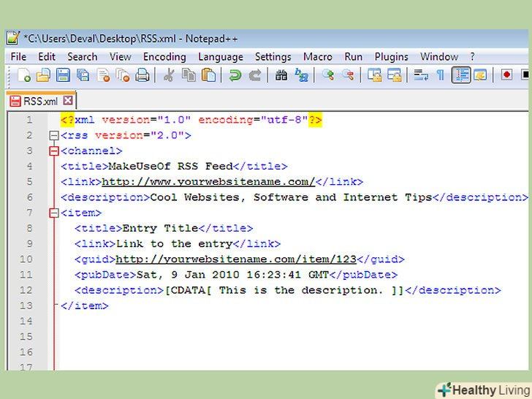Select the RSS.xml document tab

click(41, 101)
